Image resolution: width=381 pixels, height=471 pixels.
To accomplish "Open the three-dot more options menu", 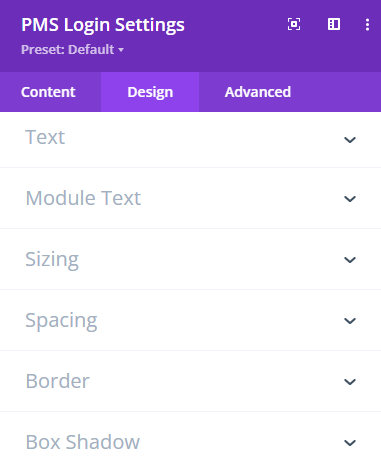I will pos(367,25).
